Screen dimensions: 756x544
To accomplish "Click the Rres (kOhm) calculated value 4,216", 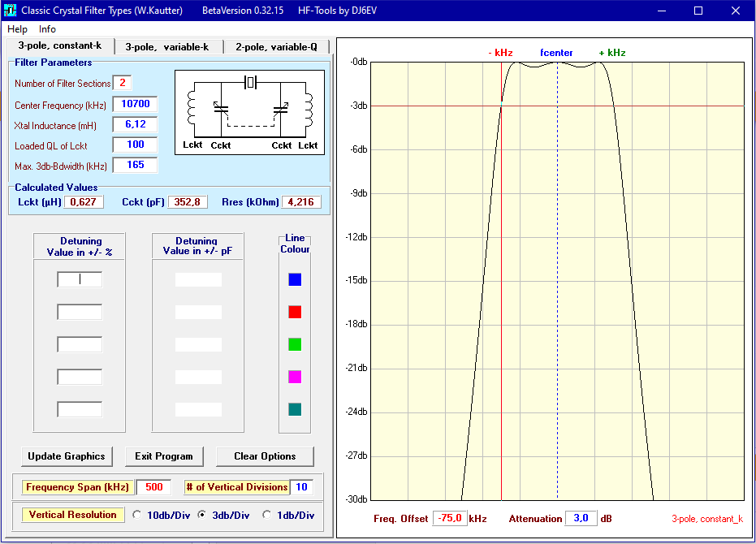I will tap(301, 202).
